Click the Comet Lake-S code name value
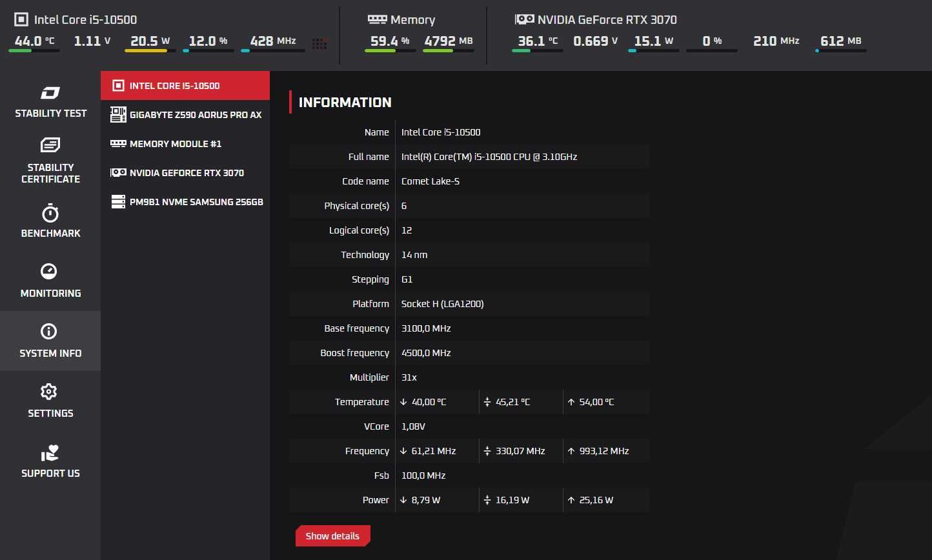The width and height of the screenshot is (932, 560). (x=431, y=181)
